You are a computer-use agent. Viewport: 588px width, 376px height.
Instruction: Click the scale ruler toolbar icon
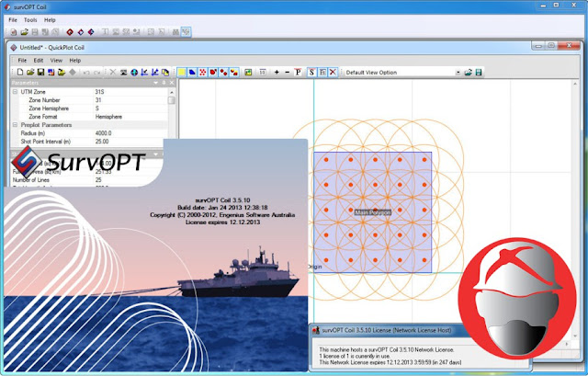(x=263, y=72)
